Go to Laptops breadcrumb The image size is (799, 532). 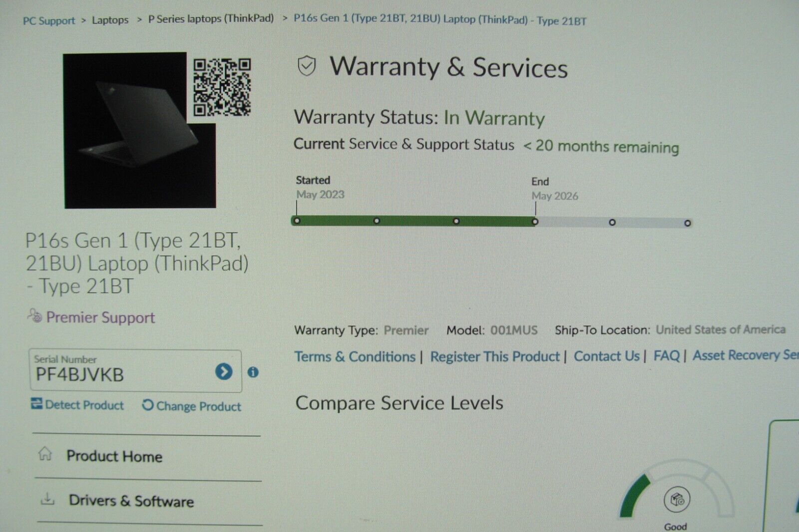(x=110, y=20)
